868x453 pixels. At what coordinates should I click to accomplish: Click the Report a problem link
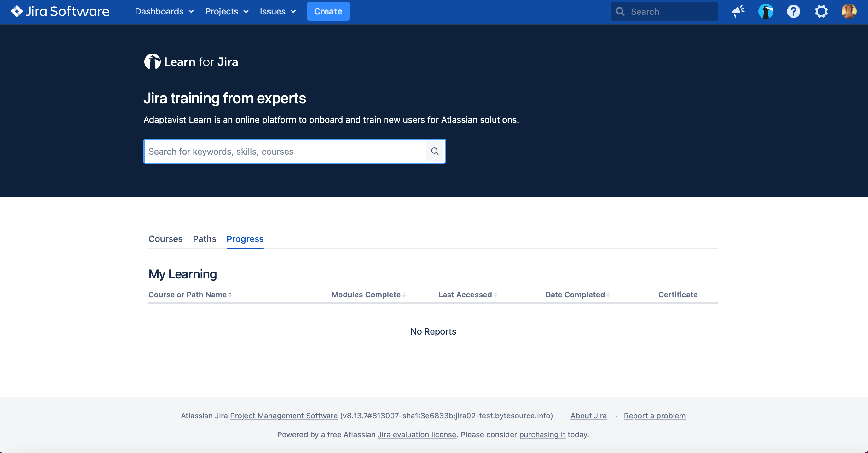[654, 416]
